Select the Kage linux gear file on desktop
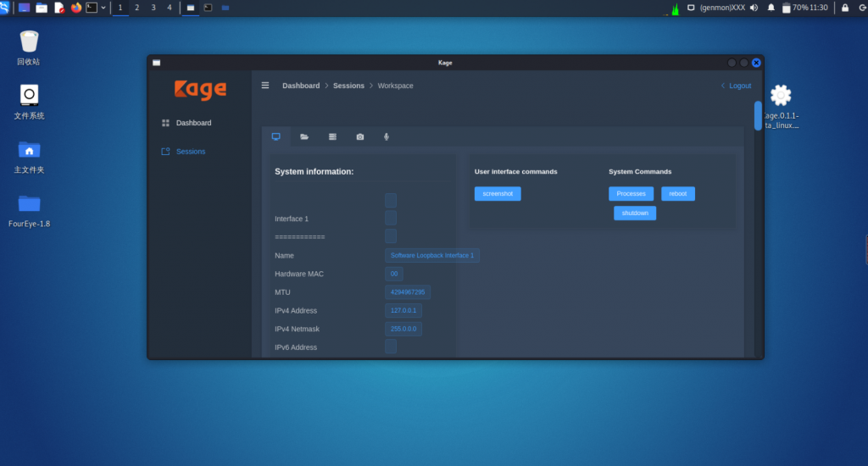 [781, 106]
